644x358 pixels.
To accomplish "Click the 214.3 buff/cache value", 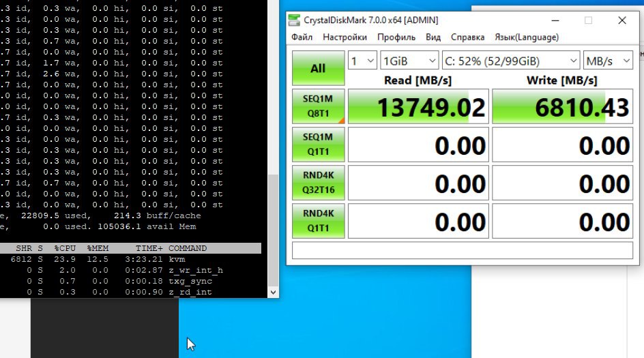I will pyautogui.click(x=128, y=215).
